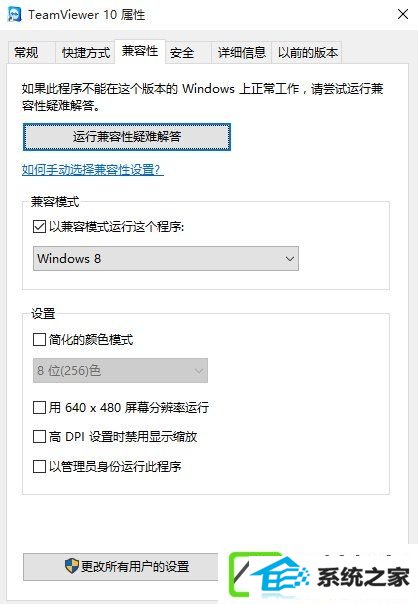The width and height of the screenshot is (418, 604).
Task: Enable 简化的颜色模式 checkbox
Action: click(x=39, y=340)
